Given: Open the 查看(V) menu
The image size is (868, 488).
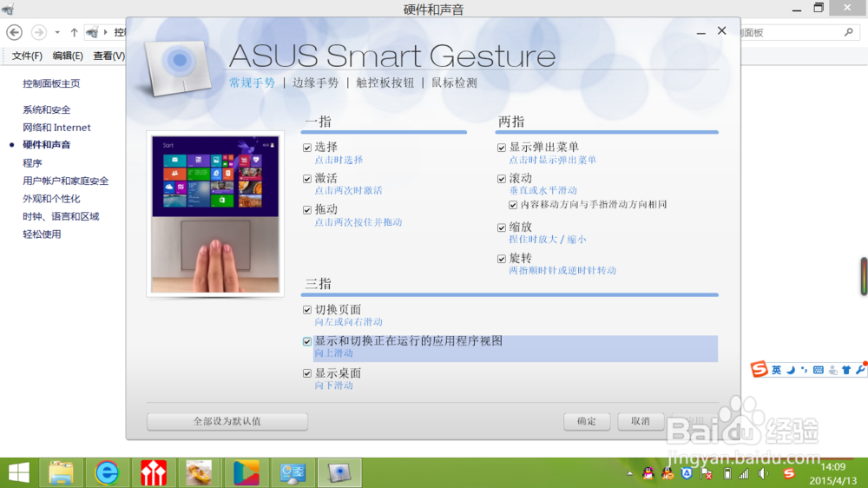Looking at the screenshot, I should click(108, 56).
